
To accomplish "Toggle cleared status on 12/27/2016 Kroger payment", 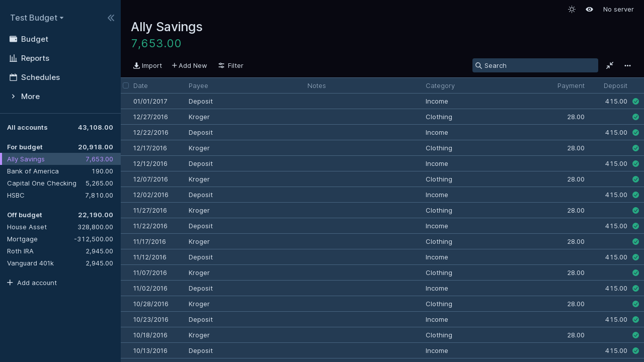I will click(x=635, y=117).
